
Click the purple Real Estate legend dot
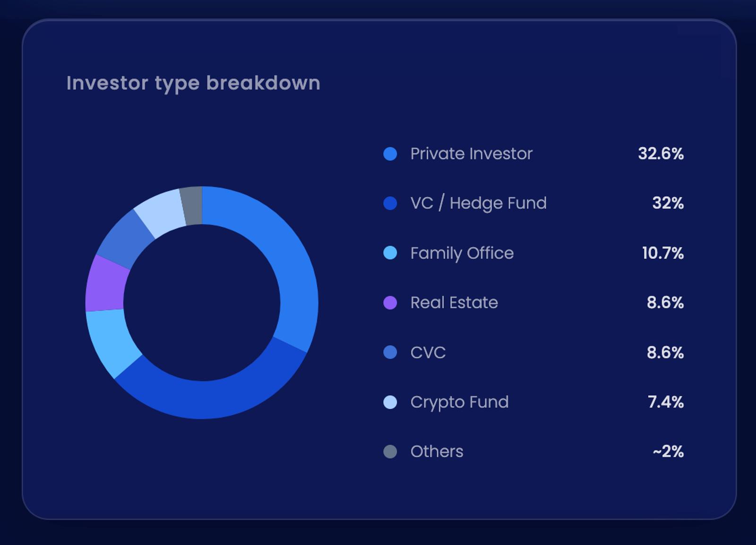coord(390,303)
